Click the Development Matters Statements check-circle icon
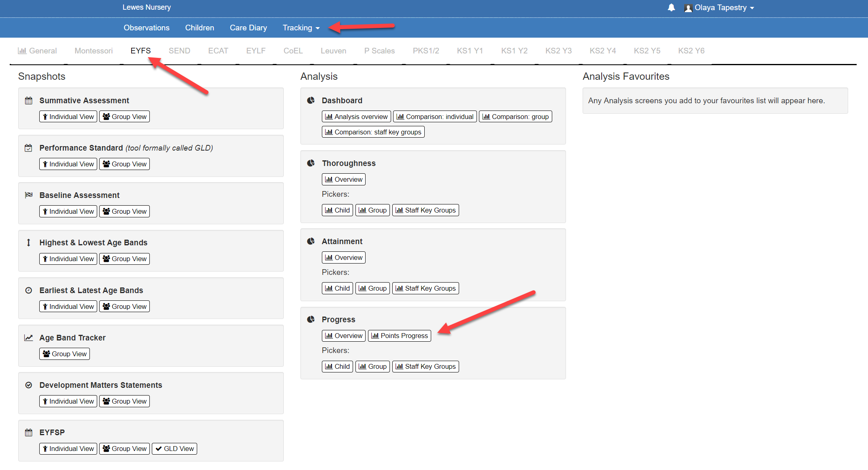The height and width of the screenshot is (470, 868). coord(28,385)
